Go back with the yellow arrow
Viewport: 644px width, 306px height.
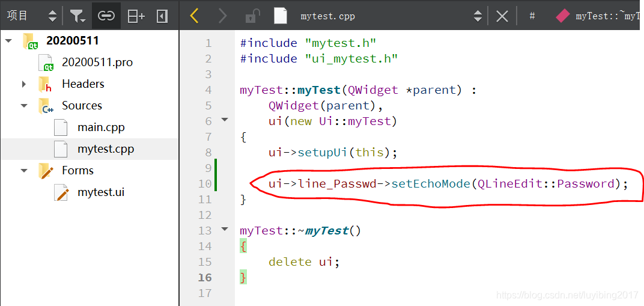point(195,16)
